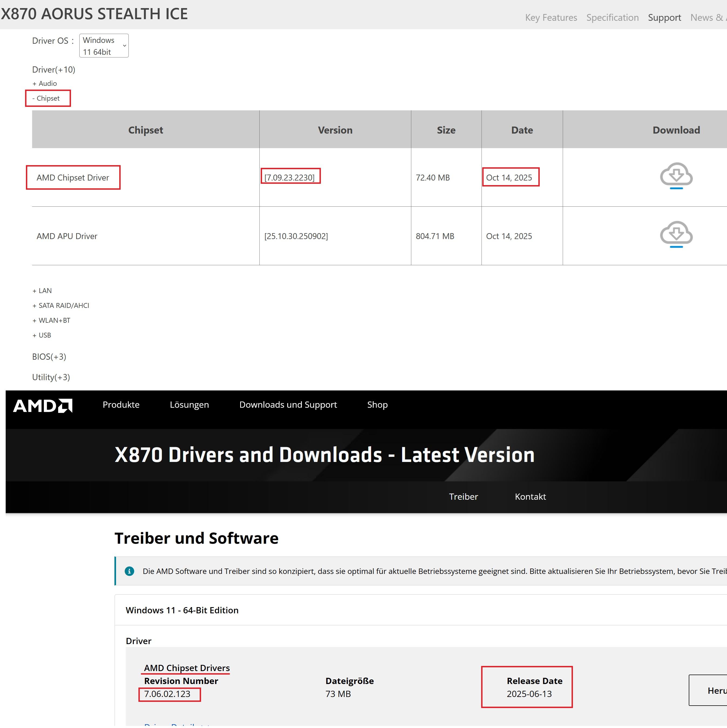Go to the Kontakt section

coord(530,496)
